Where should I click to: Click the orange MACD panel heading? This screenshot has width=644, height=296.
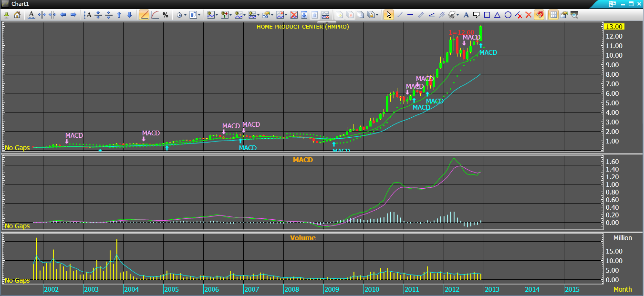tap(303, 160)
